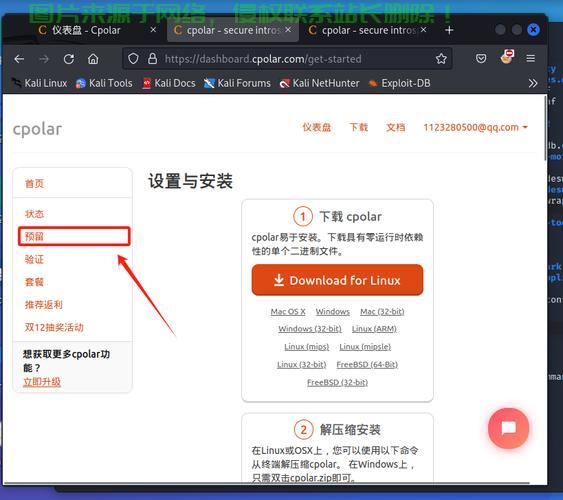Screen dimensions: 563x500
Task: Open a new tab with plus button
Action: (x=449, y=30)
